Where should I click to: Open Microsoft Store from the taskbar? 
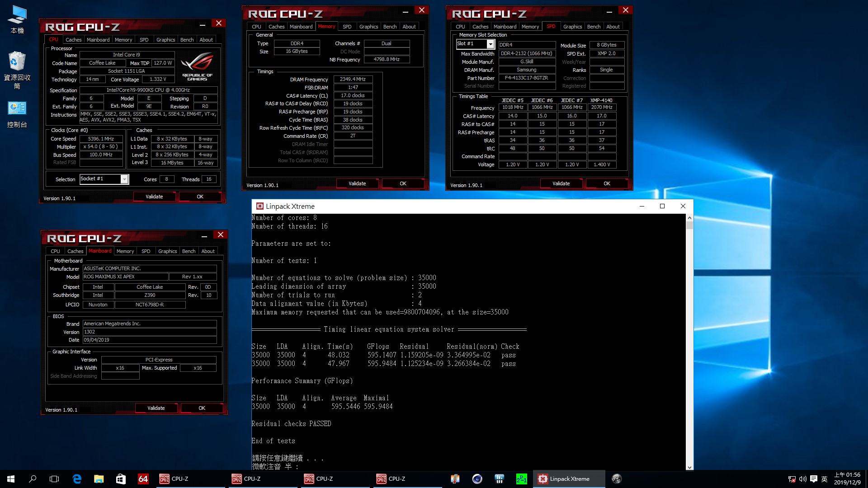121,479
